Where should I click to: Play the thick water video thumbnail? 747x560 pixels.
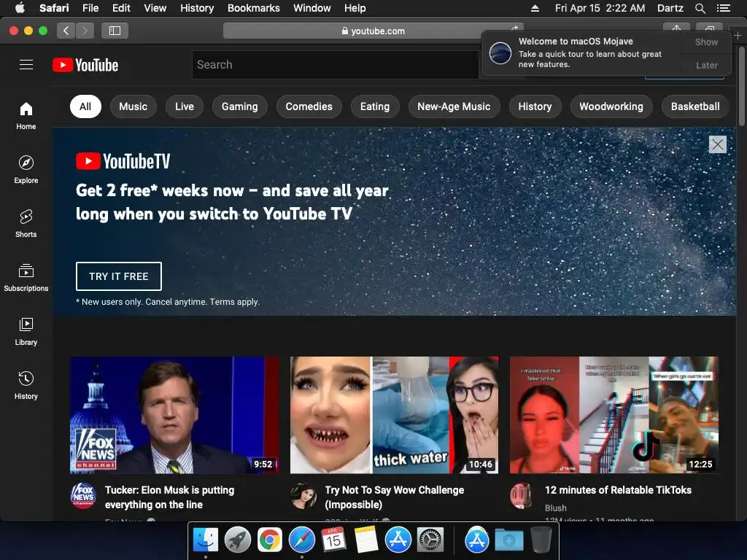click(x=394, y=415)
